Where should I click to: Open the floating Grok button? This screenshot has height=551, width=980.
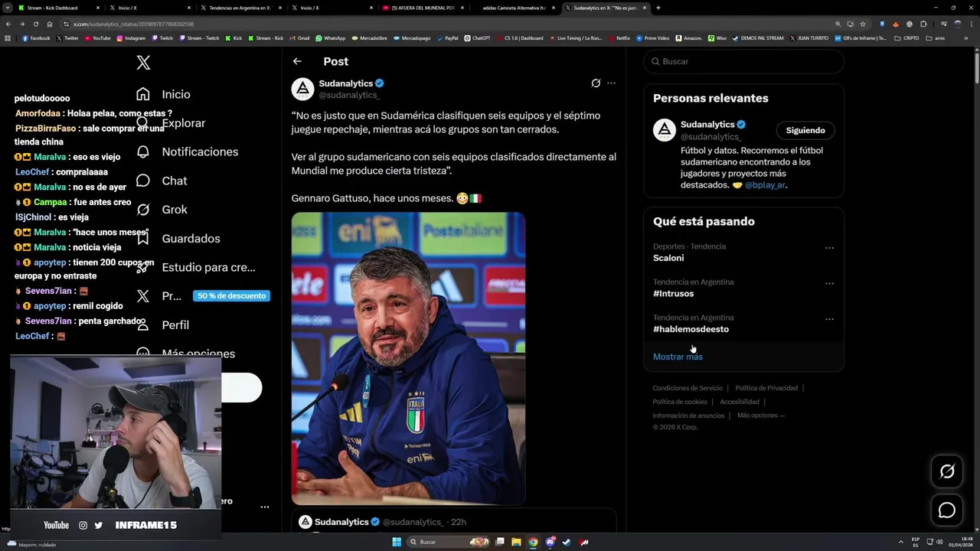coord(947,471)
